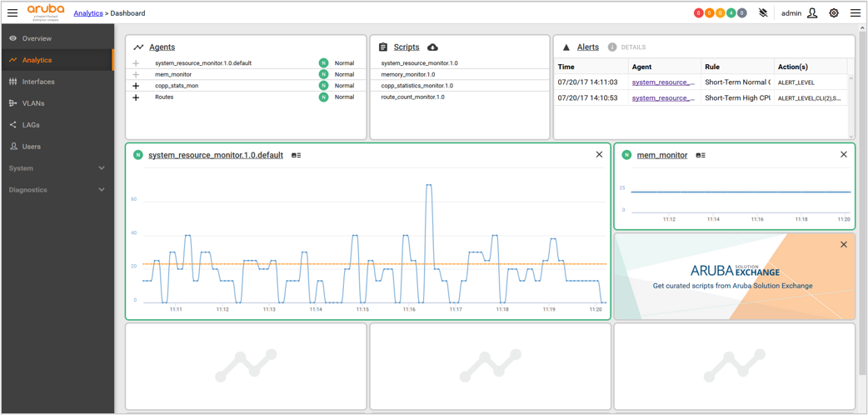Expand the System sidebar section
This screenshot has height=415, width=868.
[57, 167]
